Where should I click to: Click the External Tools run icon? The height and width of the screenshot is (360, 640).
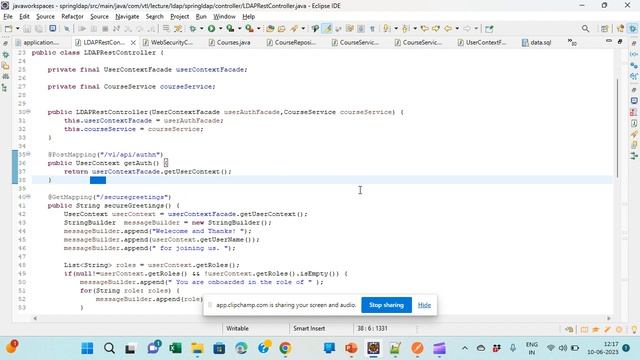(x=249, y=29)
